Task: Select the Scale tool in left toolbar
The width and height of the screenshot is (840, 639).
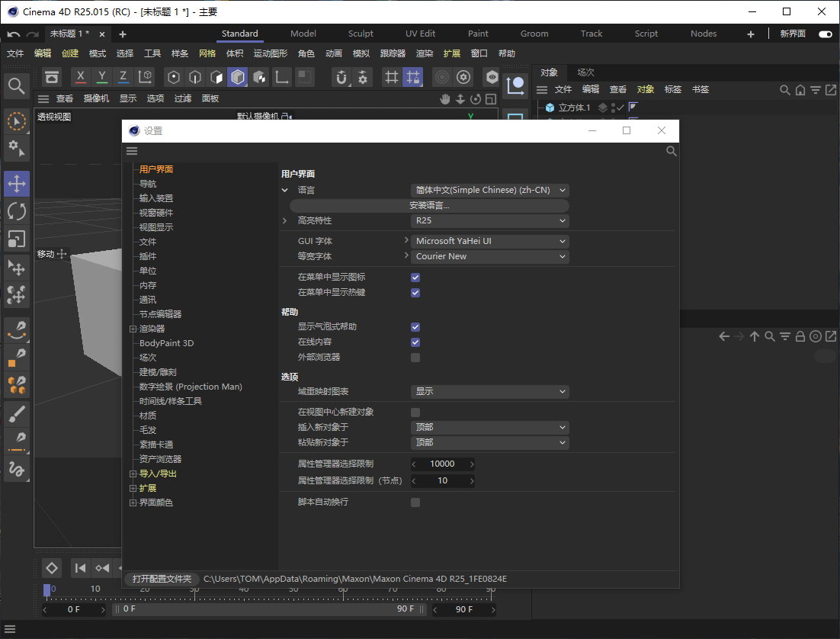Action: [17, 239]
